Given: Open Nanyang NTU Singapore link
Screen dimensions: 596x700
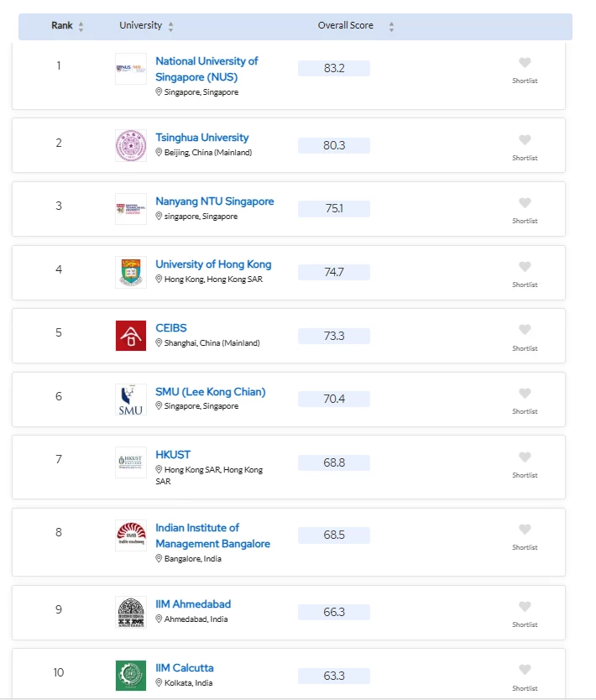Looking at the screenshot, I should coord(214,201).
